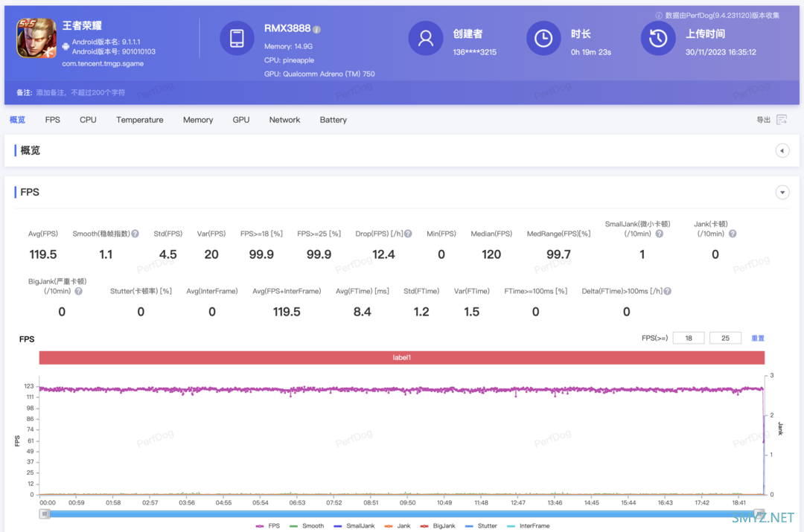The width and height of the screenshot is (804, 532).
Task: Switch to the CPU tab
Action: point(88,120)
